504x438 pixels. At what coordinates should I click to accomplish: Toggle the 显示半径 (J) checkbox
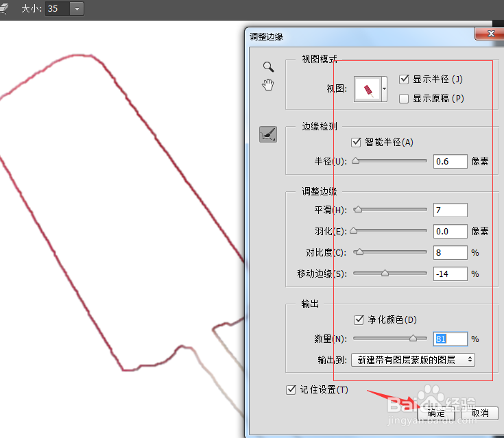pos(404,79)
